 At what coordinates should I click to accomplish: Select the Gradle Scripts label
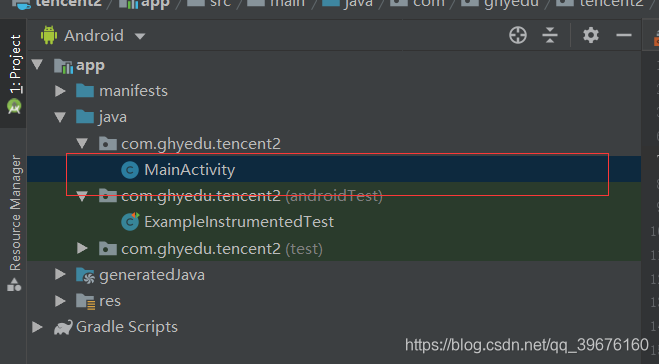[127, 327]
